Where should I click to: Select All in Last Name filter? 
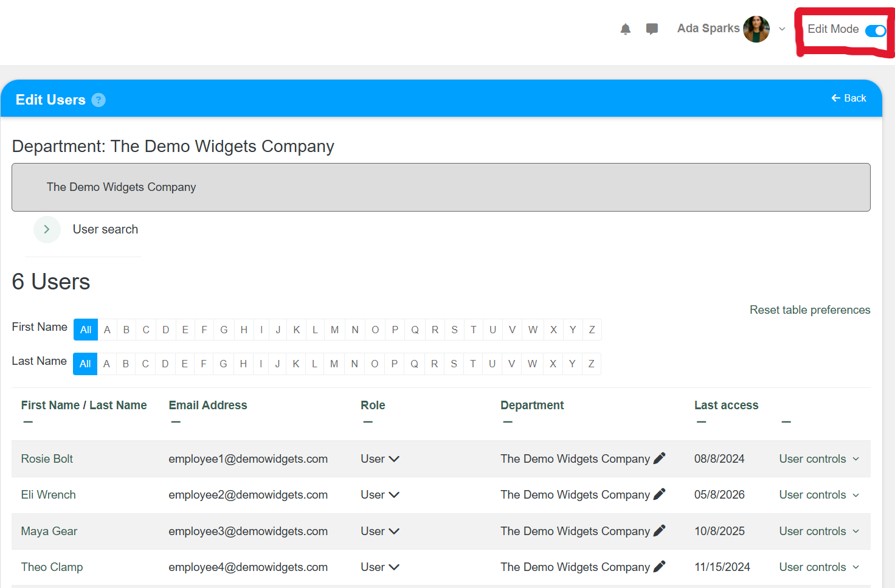85,364
